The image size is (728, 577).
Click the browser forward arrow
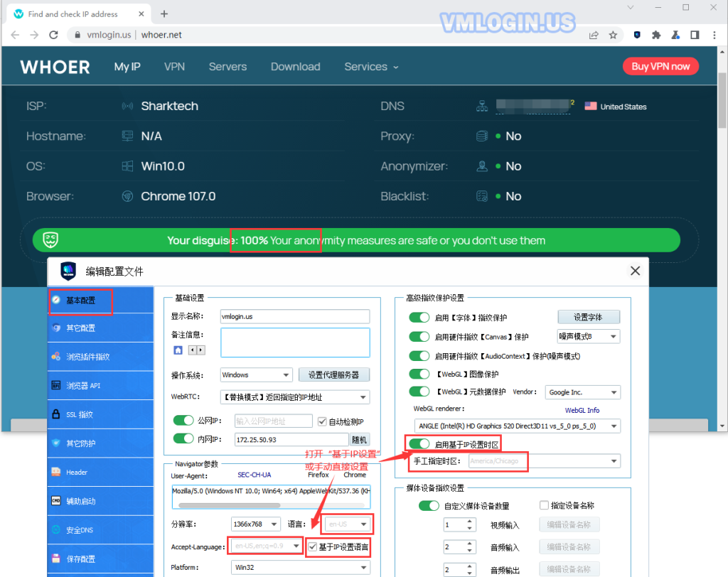34,35
